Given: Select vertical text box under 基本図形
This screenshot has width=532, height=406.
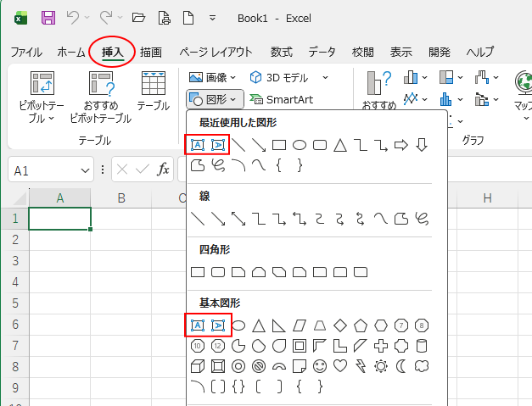Looking at the screenshot, I should tap(218, 325).
